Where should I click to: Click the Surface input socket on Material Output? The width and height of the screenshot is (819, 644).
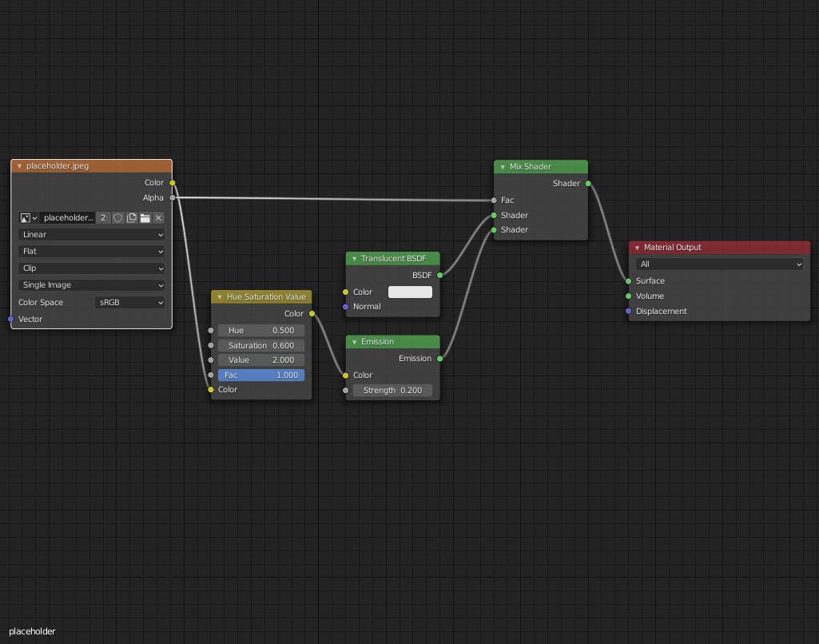click(629, 280)
